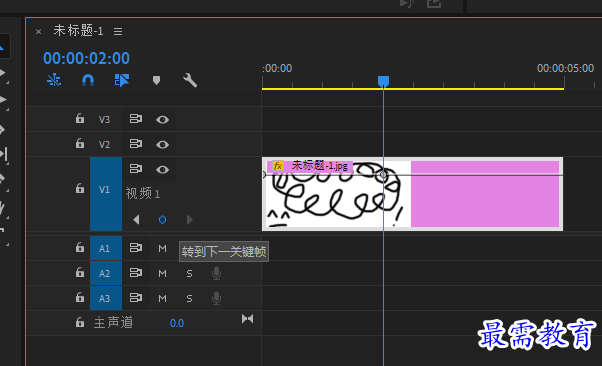Close the 未标题-1 sequence tab
The width and height of the screenshot is (602, 366).
pos(38,31)
